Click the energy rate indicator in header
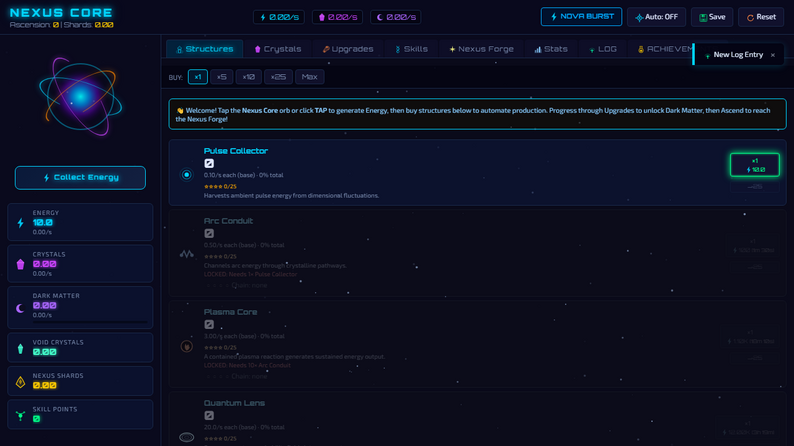This screenshot has height=446, width=794. click(279, 17)
